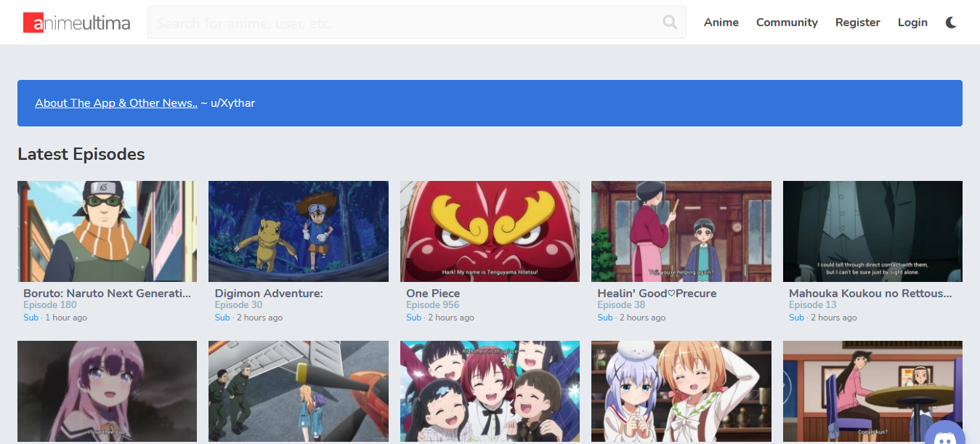Toggle dark mode with the moon icon
Screen dimensions: 980x444
(951, 23)
